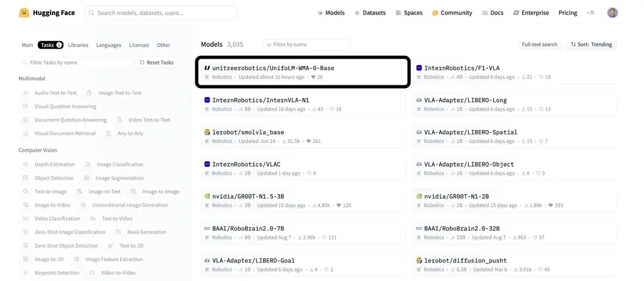Click lerobot avatar of diffusion_pusht
The image size is (644, 281).
pyautogui.click(x=419, y=261)
